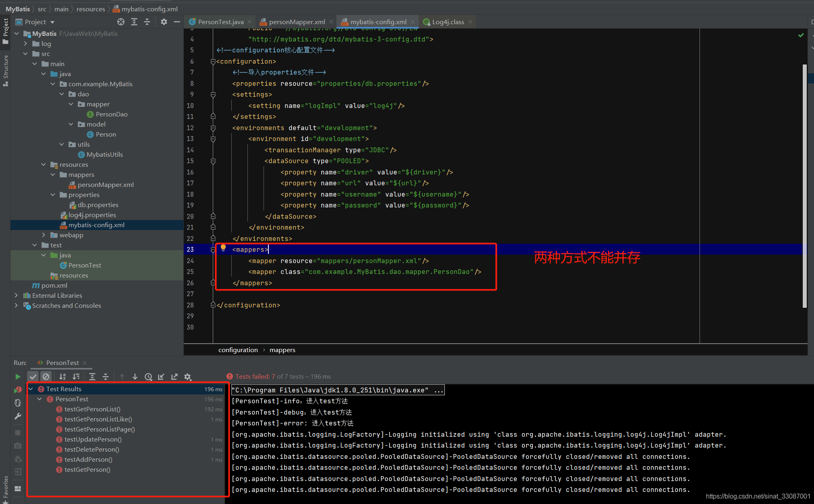Viewport: 814px width, 504px height.
Task: Switch to personMapper.xml editor tab
Action: pos(297,22)
